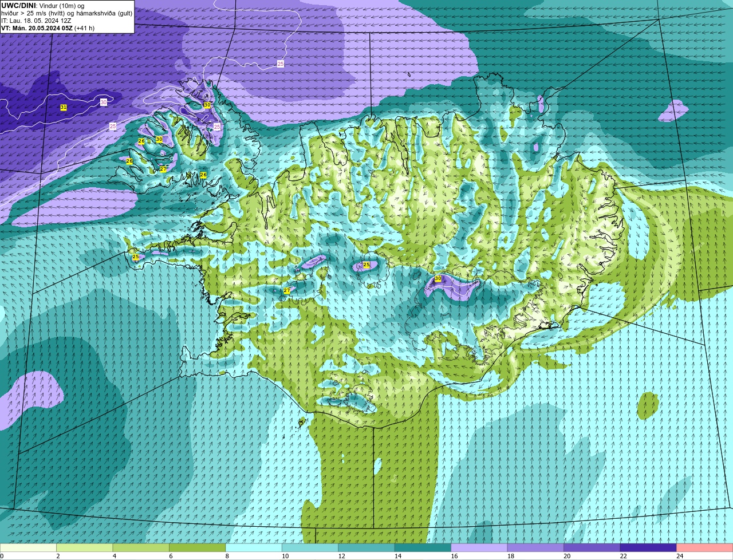The width and height of the screenshot is (733, 560).
Task: Click the violet 20–22 m/s legend swatch
Action: (592, 547)
